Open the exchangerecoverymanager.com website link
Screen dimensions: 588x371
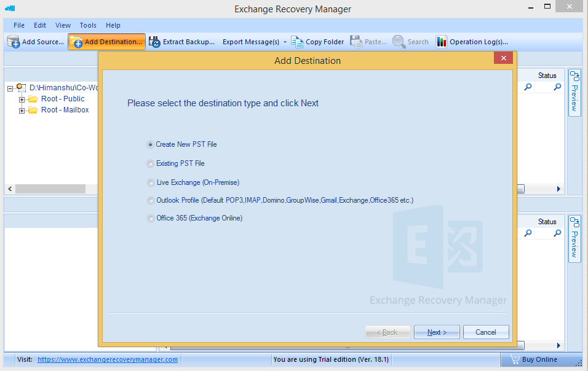108,359
